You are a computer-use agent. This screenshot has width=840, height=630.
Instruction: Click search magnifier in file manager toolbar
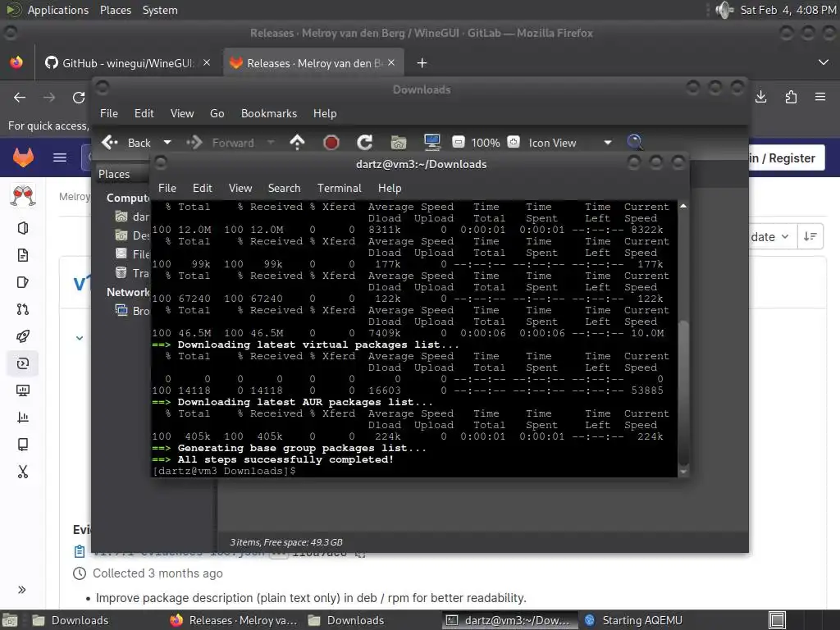pyautogui.click(x=635, y=142)
